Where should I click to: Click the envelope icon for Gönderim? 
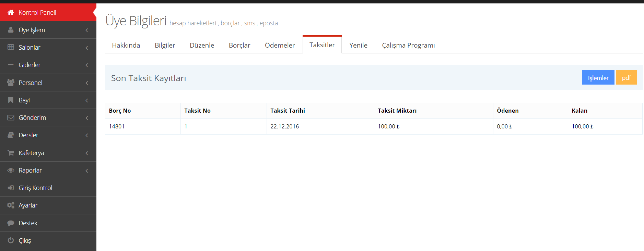(11, 117)
